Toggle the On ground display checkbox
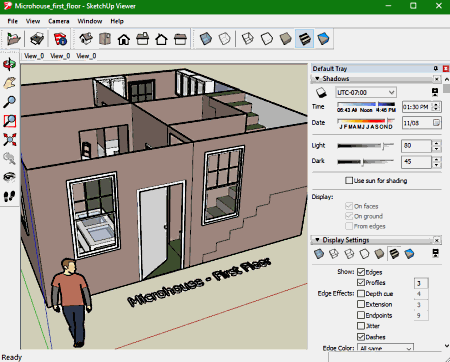450x362 pixels. click(364, 216)
